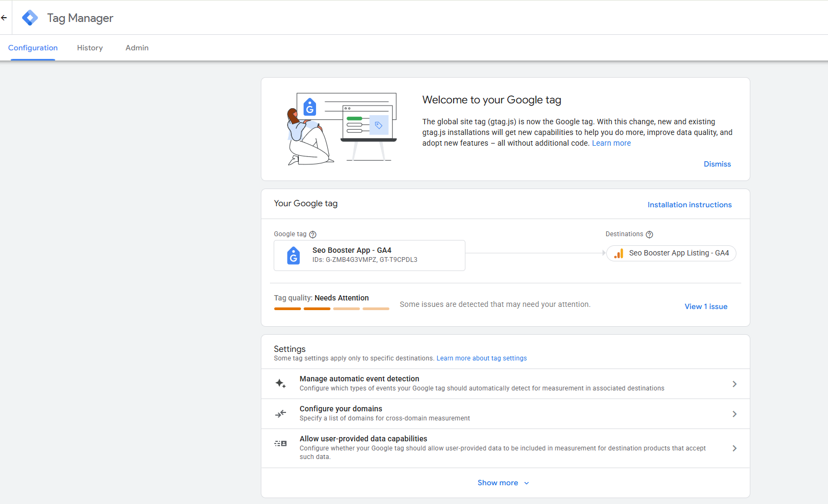The height and width of the screenshot is (504, 828).
Task: Expand settings with Show more
Action: coord(498,483)
